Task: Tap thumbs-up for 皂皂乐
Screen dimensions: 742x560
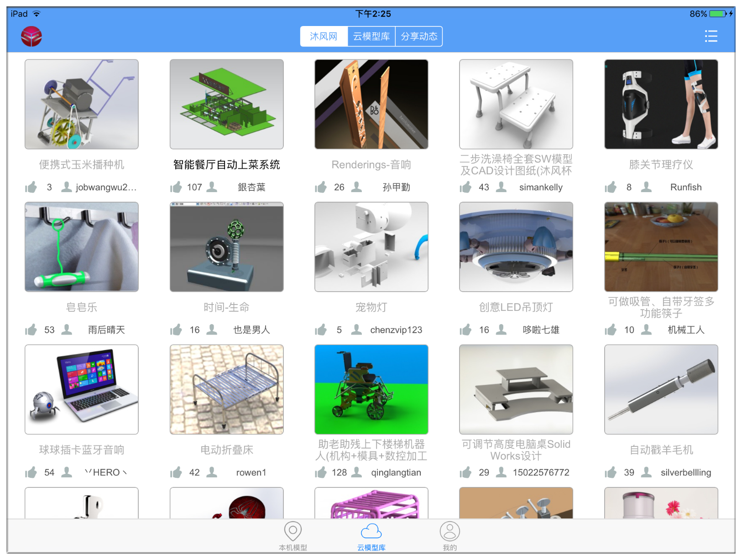Action: [31, 330]
